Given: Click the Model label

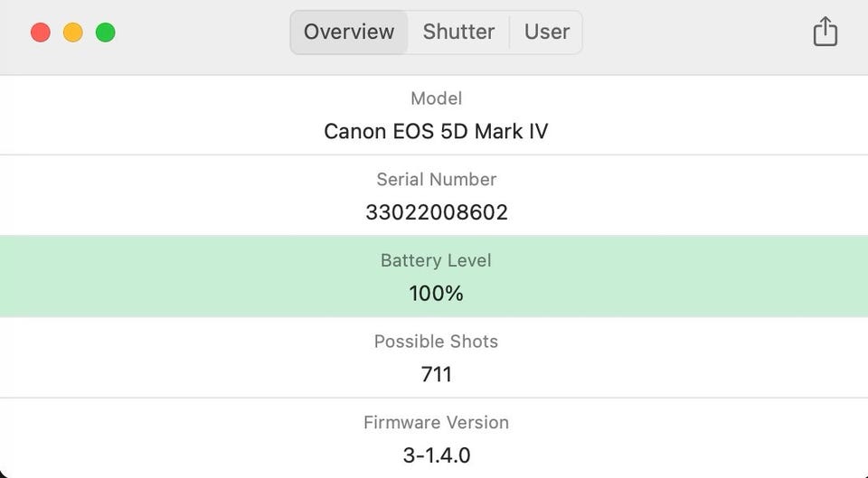Looking at the screenshot, I should [x=436, y=98].
